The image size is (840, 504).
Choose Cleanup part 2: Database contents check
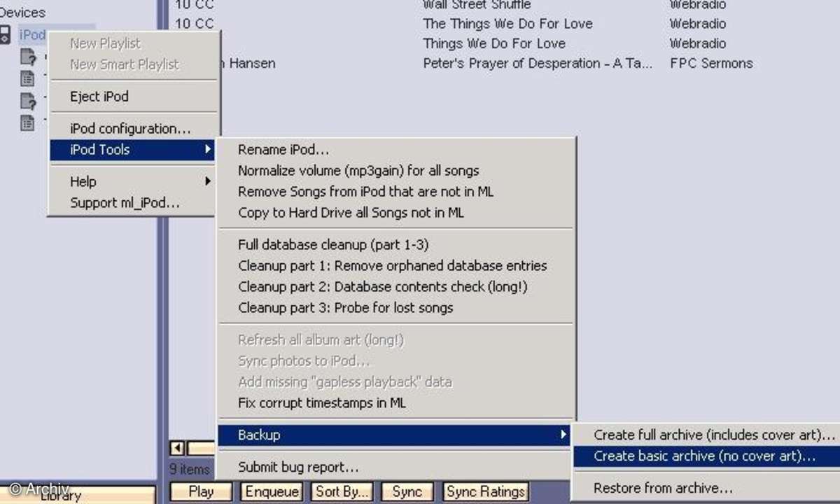point(383,287)
